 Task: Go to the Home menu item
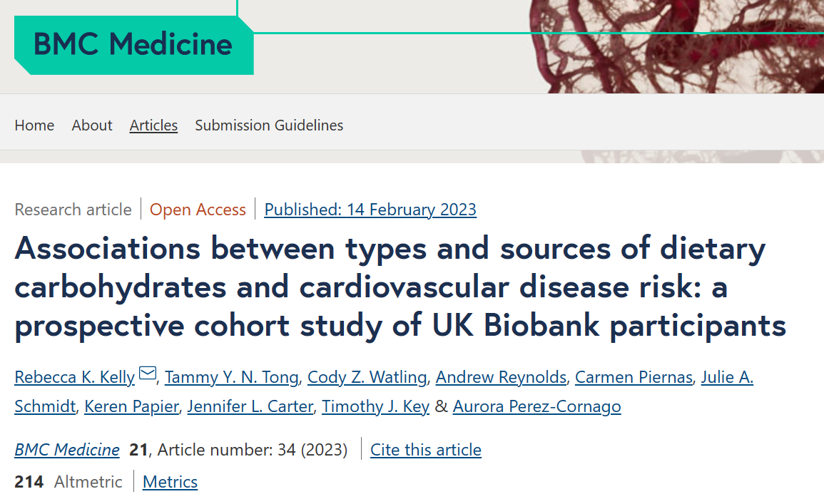click(x=34, y=125)
